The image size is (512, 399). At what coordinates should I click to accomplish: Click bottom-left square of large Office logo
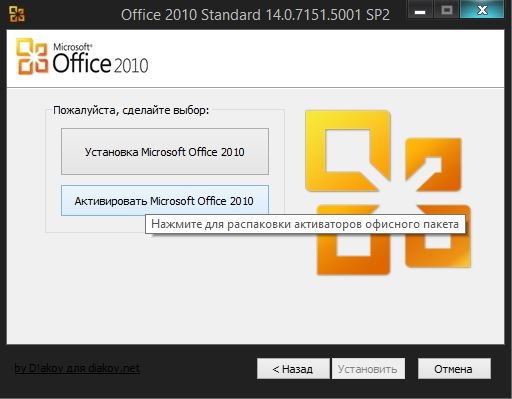353,240
